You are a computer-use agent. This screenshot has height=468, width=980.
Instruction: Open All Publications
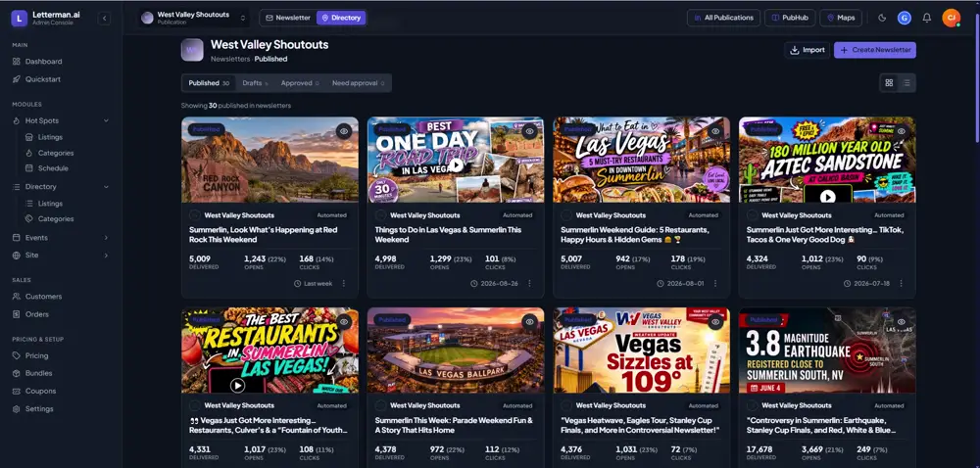coord(723,18)
